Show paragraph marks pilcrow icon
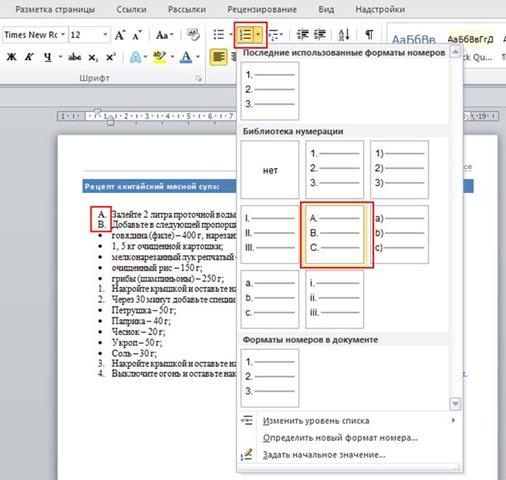Screen dimensions: 506x480 (x=369, y=34)
